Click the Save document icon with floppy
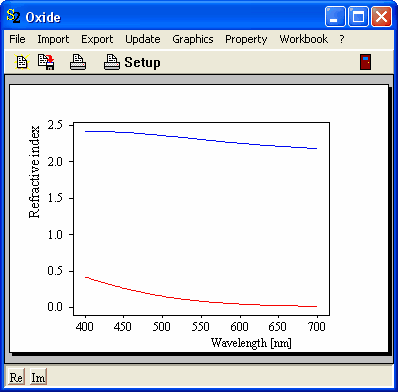The height and width of the screenshot is (392, 398). point(46,62)
